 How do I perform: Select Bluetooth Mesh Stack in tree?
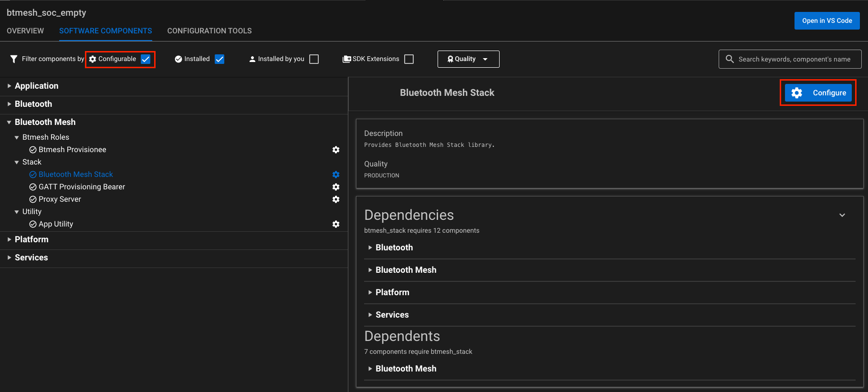coord(76,175)
